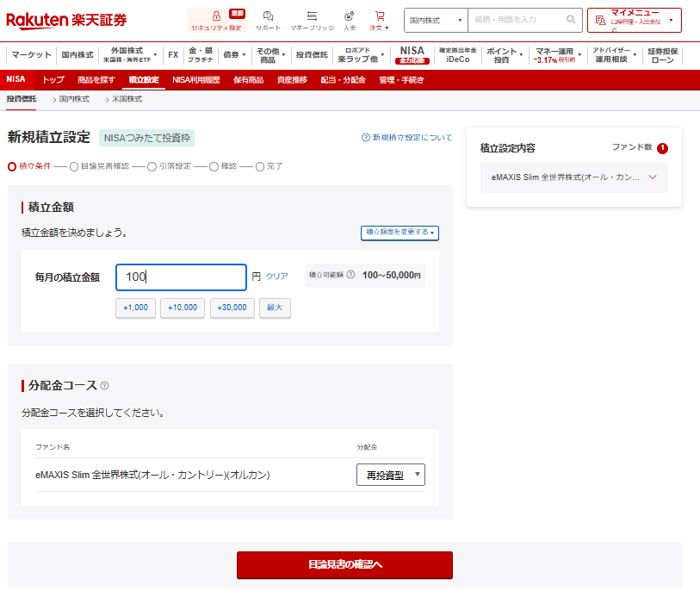Viewport: 700px width, 591px height.
Task: Click help icon next to 積立可能額
Action: pyautogui.click(x=351, y=275)
